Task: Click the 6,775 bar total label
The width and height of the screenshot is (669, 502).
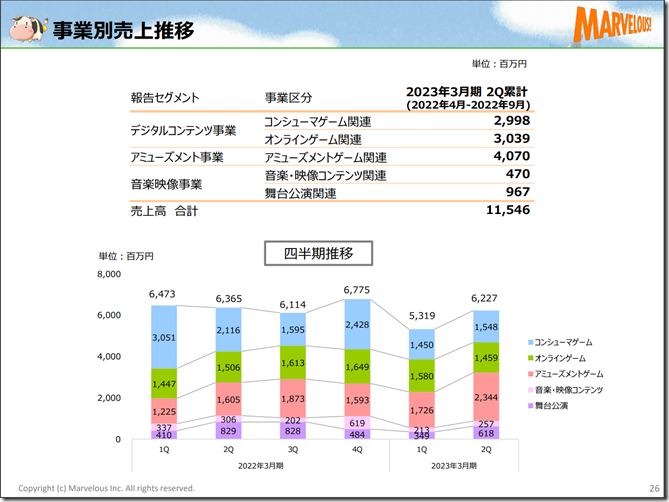Action: pyautogui.click(x=357, y=290)
